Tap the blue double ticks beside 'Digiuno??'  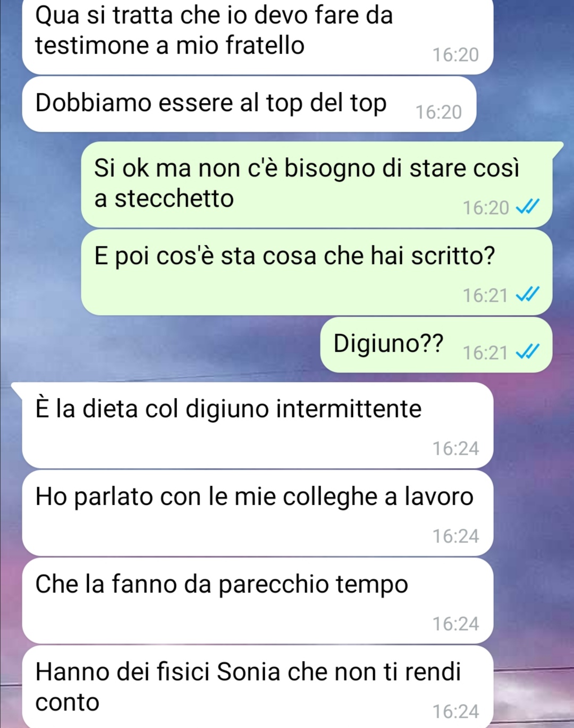point(528,351)
